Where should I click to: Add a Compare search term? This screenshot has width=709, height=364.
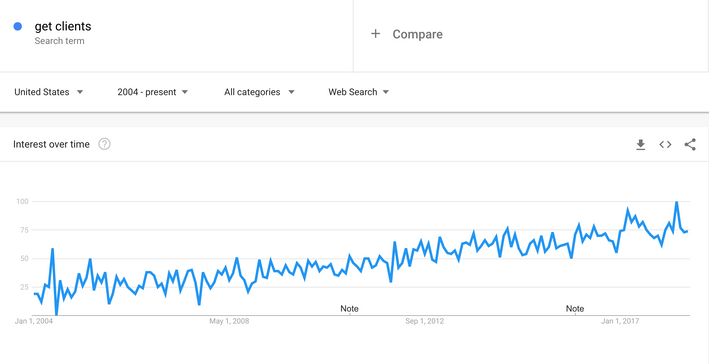click(417, 34)
